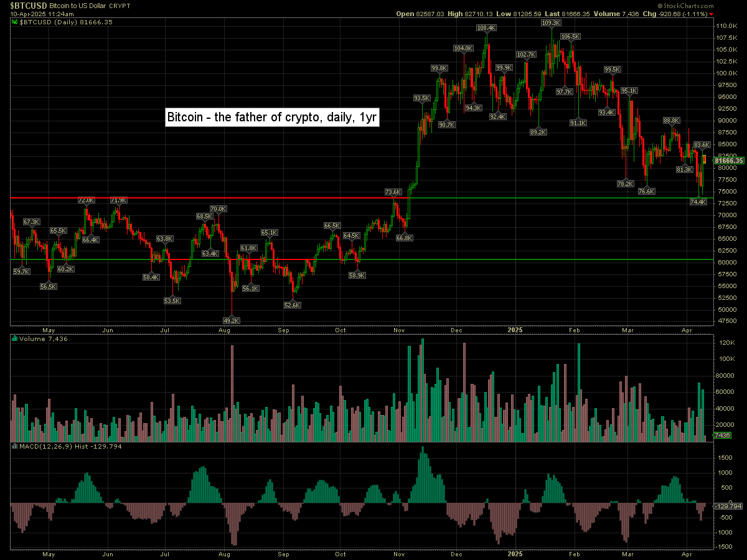Click the 7436 volume value tag

[722, 436]
